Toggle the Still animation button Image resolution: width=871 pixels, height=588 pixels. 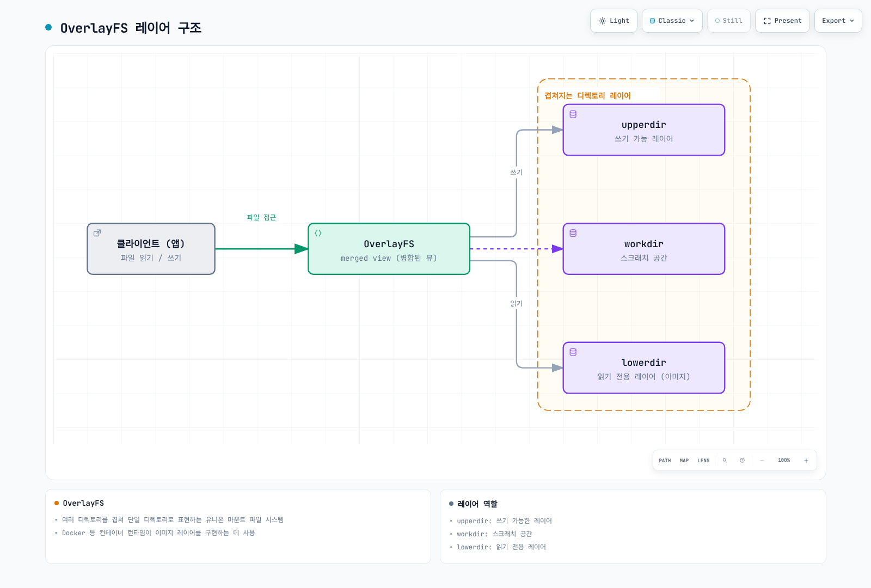tap(728, 21)
